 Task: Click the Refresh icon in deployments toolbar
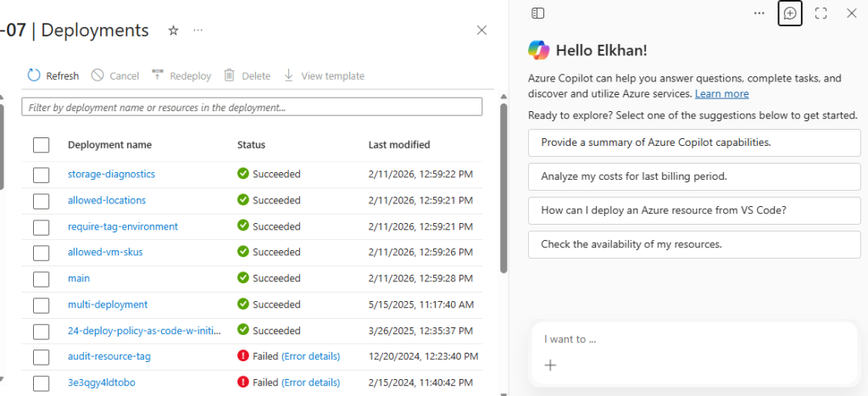[x=34, y=75]
